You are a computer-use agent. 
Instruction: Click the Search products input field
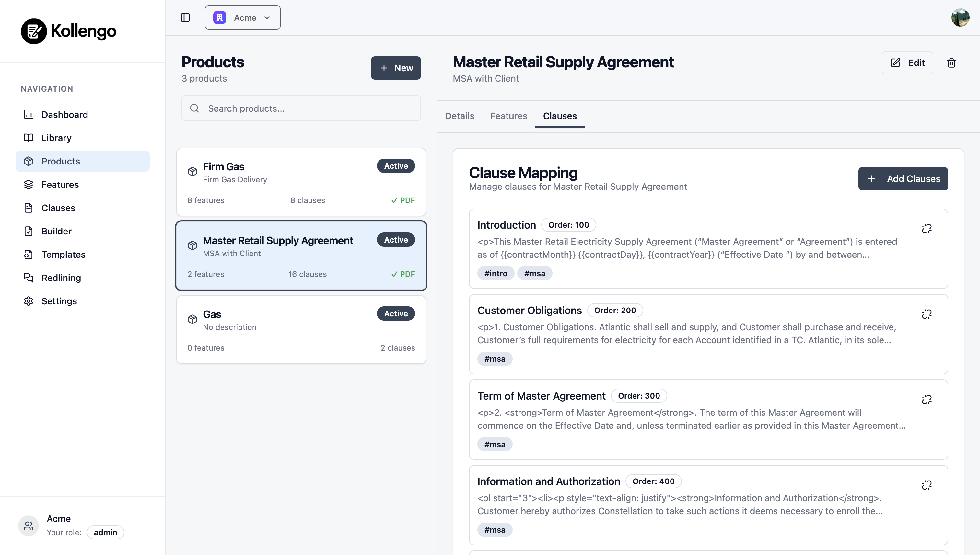301,108
